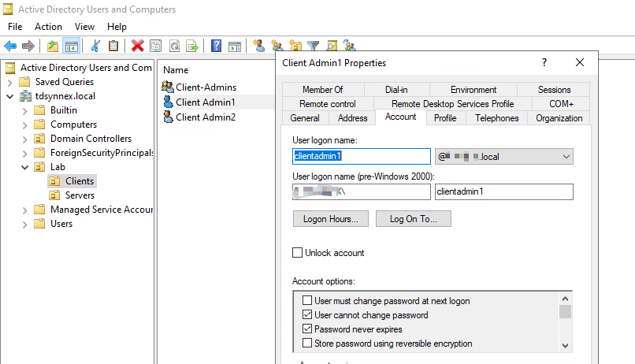This screenshot has width=635, height=364.
Task: Enable User must change password at next logon
Action: click(307, 300)
